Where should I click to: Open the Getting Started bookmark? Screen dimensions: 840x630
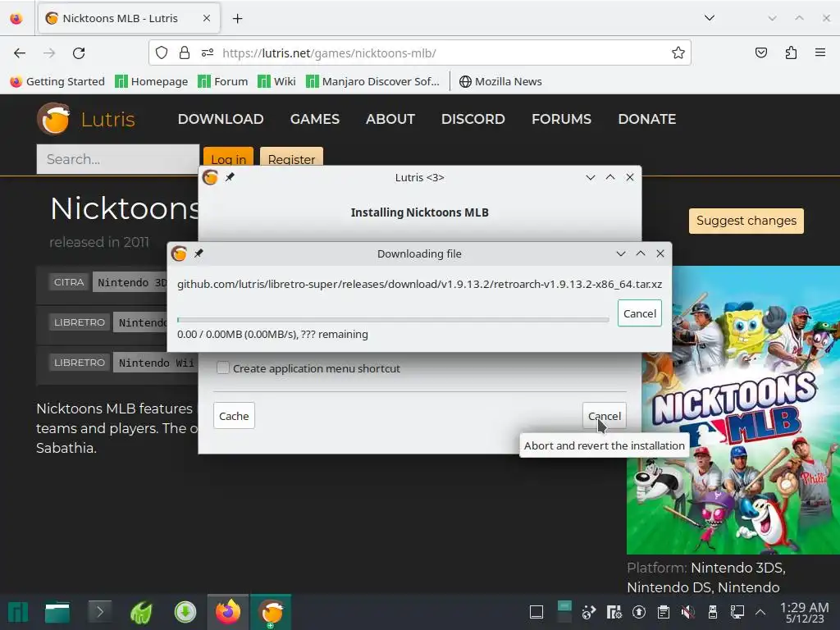(58, 81)
